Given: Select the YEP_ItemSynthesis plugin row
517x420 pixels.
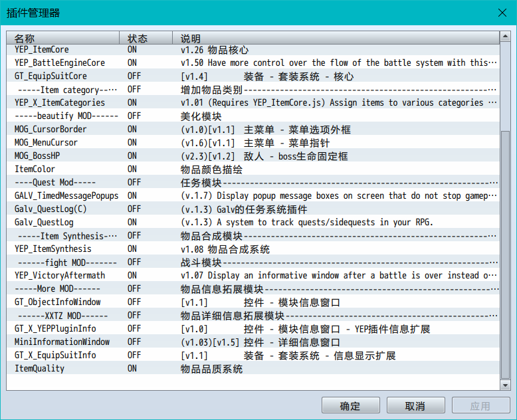Looking at the screenshot, I should coord(253,249).
